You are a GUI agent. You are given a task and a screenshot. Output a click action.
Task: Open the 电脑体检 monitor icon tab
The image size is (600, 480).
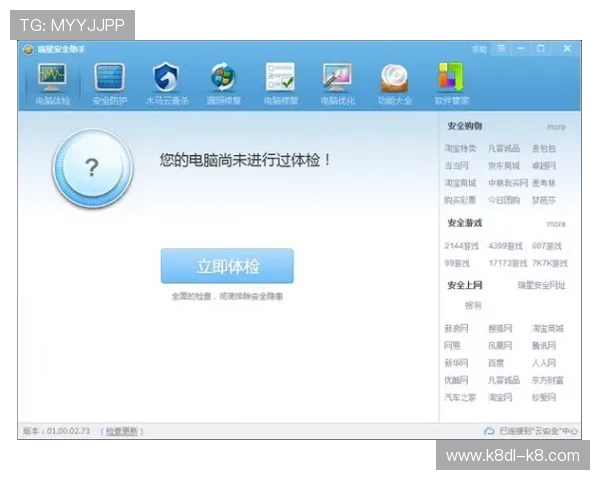coord(52,84)
